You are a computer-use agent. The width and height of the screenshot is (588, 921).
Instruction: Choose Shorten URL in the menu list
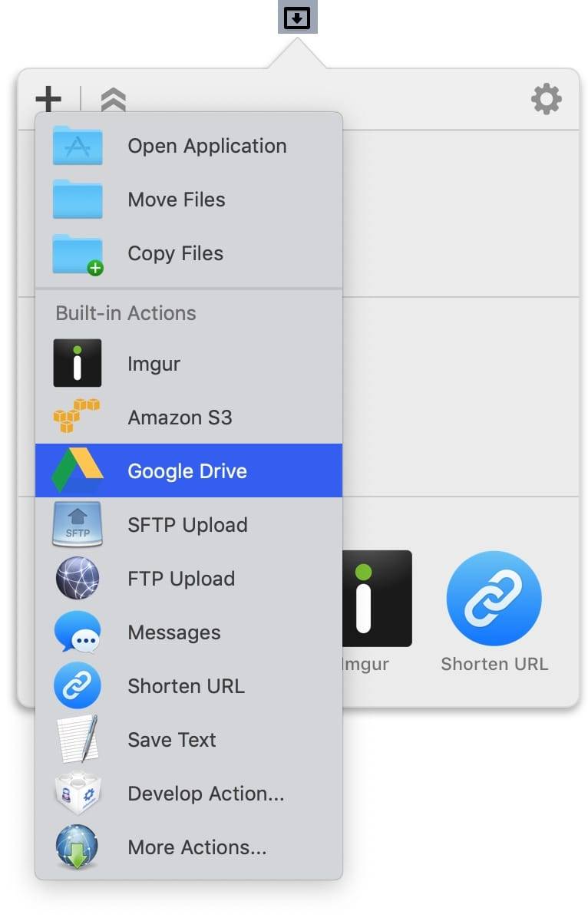[x=186, y=686]
